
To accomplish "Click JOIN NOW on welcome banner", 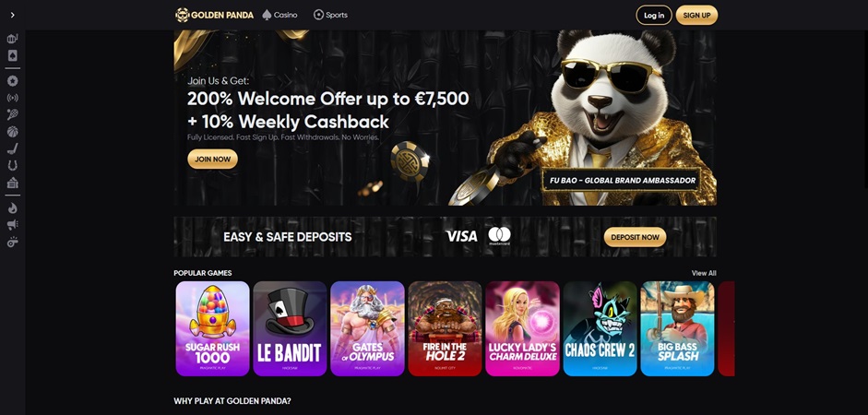I will 212,159.
